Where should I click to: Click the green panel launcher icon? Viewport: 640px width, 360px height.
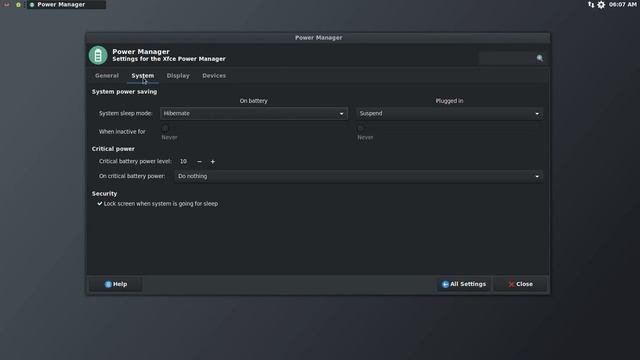pos(18,5)
